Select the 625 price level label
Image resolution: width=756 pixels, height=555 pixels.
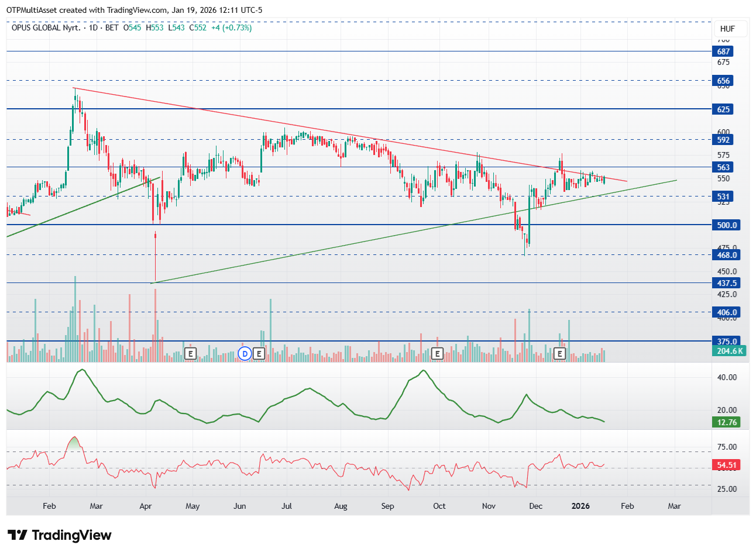tap(723, 109)
